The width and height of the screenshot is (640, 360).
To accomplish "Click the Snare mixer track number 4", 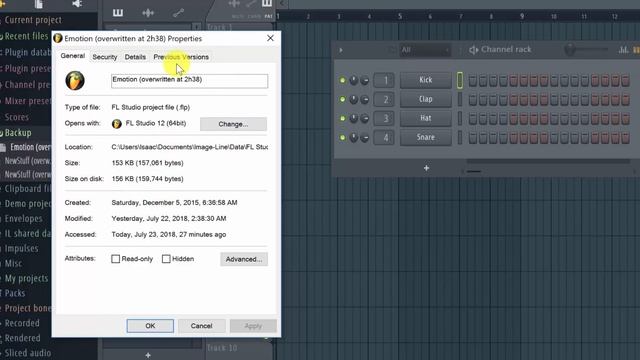I will pos(384,138).
